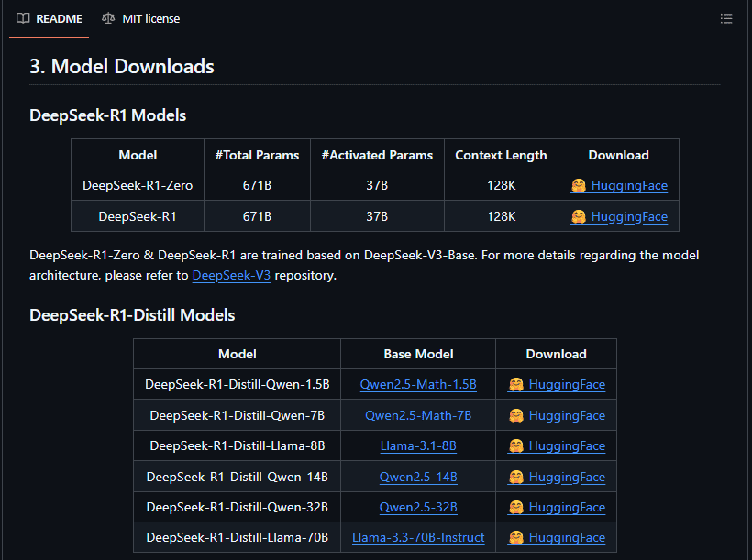The width and height of the screenshot is (752, 560).
Task: Switch to the MIT license tab
Action: (141, 18)
